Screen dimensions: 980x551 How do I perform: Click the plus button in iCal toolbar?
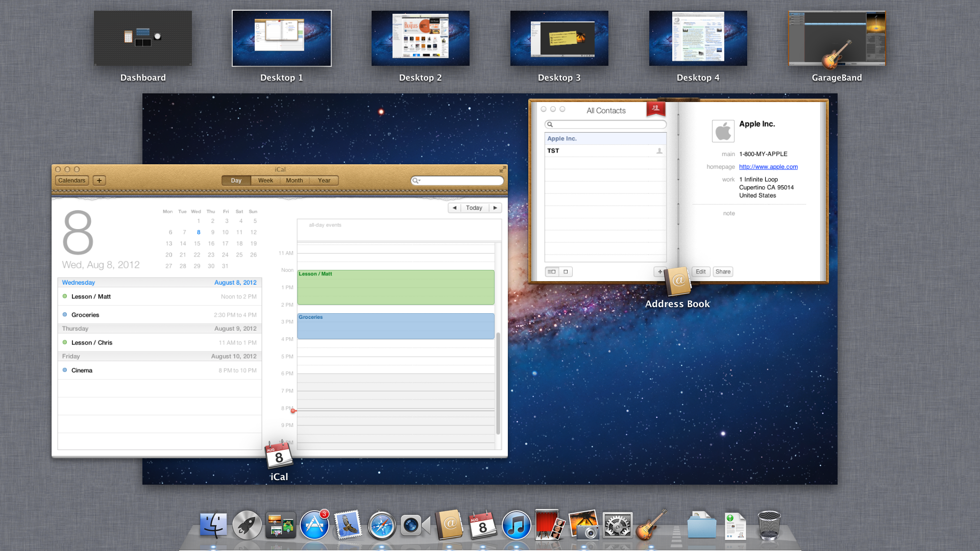(99, 180)
